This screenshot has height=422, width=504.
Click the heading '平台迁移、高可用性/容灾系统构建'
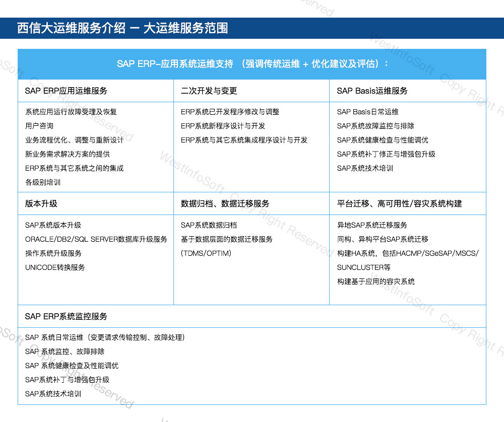pyautogui.click(x=400, y=203)
